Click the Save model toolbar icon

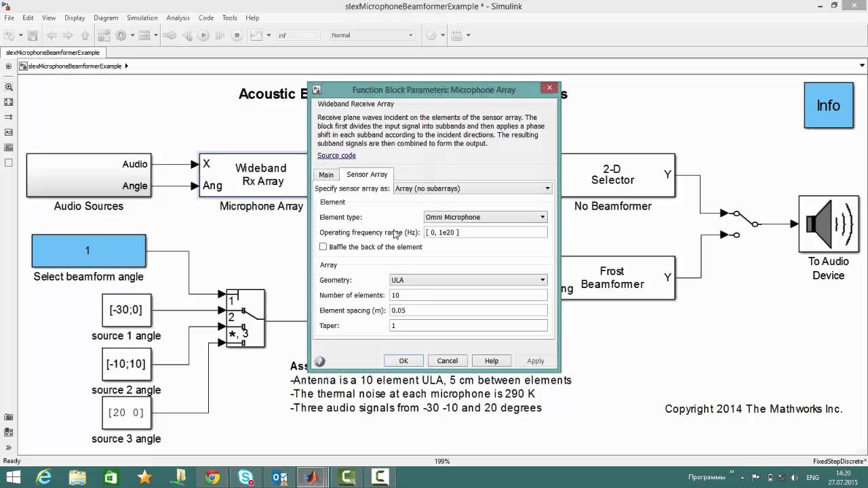pyautogui.click(x=33, y=35)
